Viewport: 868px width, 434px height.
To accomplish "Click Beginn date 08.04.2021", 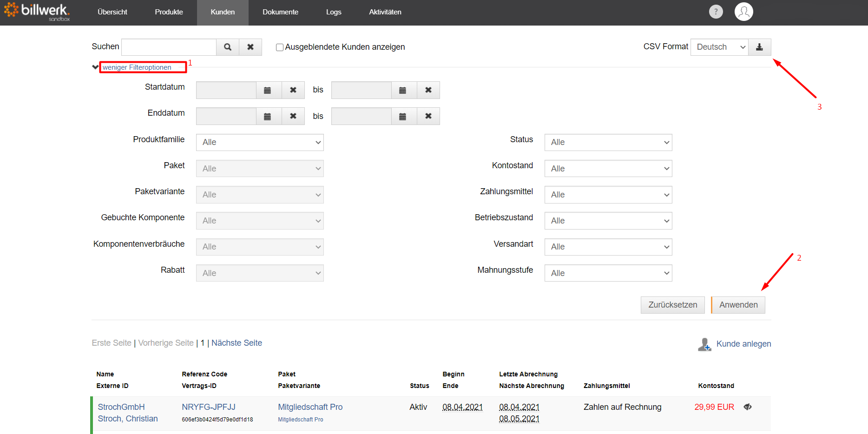I will (462, 407).
